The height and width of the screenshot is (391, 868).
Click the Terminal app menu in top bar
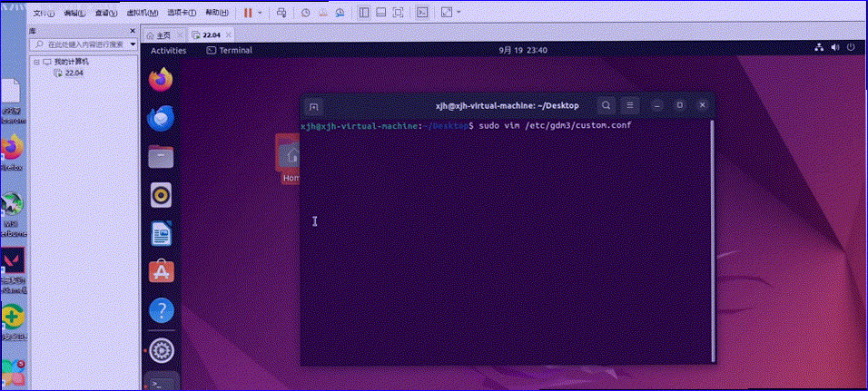click(x=229, y=50)
